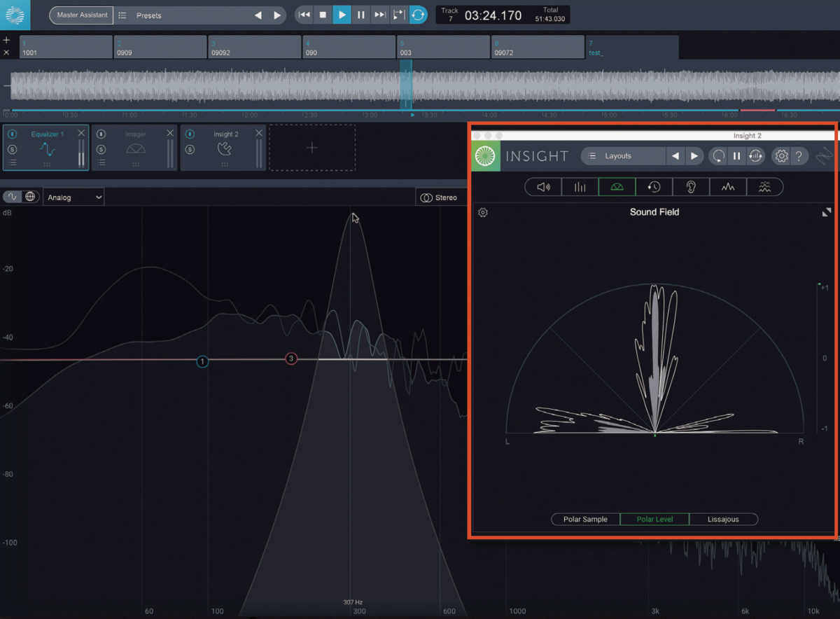This screenshot has height=619, width=840.
Task: Toggle Insight 2 module power
Action: pos(190,134)
